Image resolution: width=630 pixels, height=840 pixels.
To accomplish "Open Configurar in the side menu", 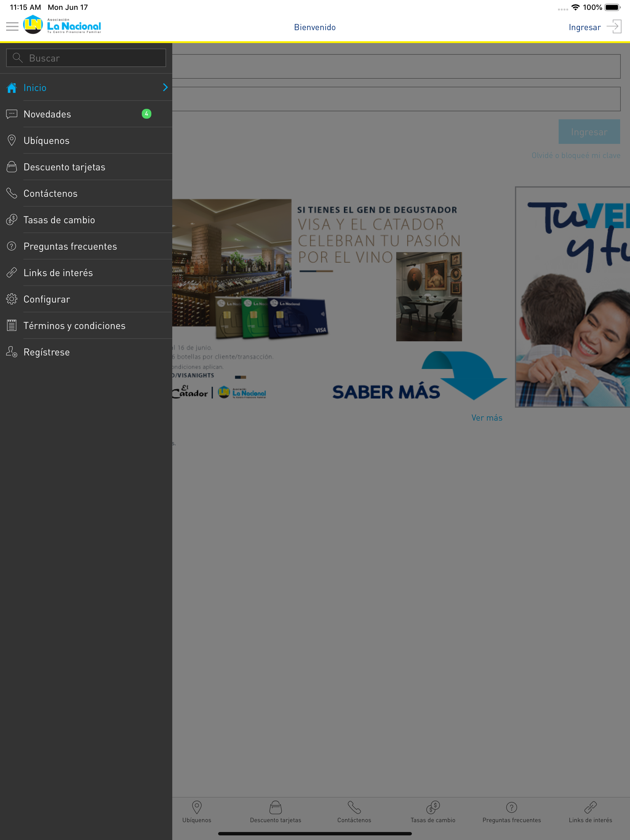I will 86,299.
